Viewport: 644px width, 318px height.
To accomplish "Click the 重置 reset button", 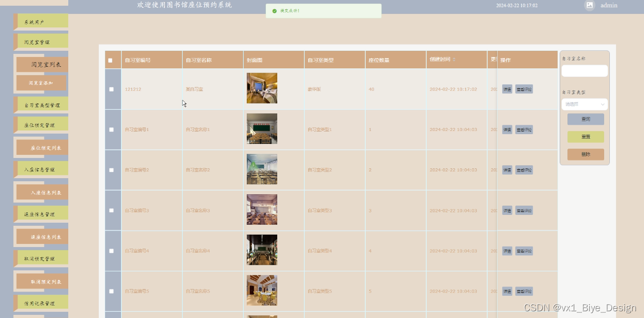I will click(x=586, y=137).
